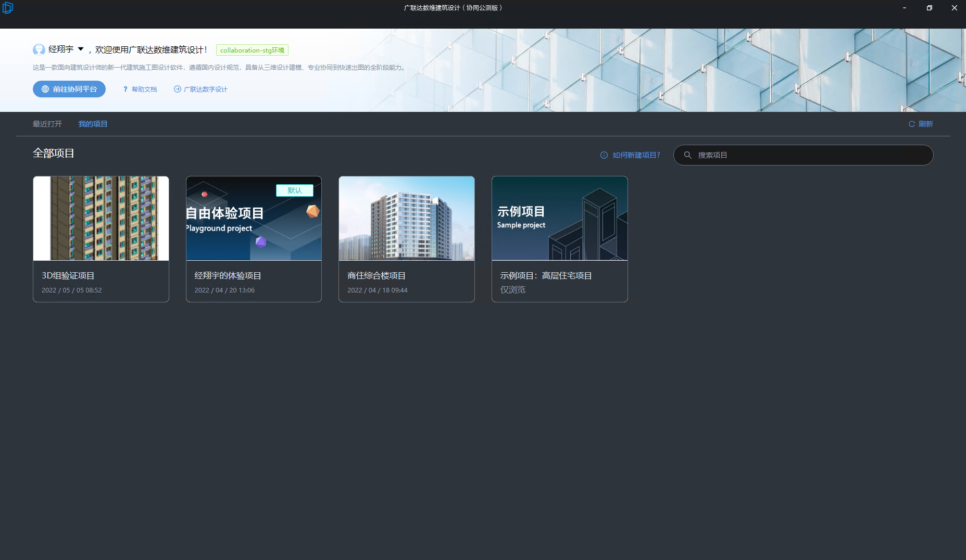Open 前往协同平台 button

[69, 89]
